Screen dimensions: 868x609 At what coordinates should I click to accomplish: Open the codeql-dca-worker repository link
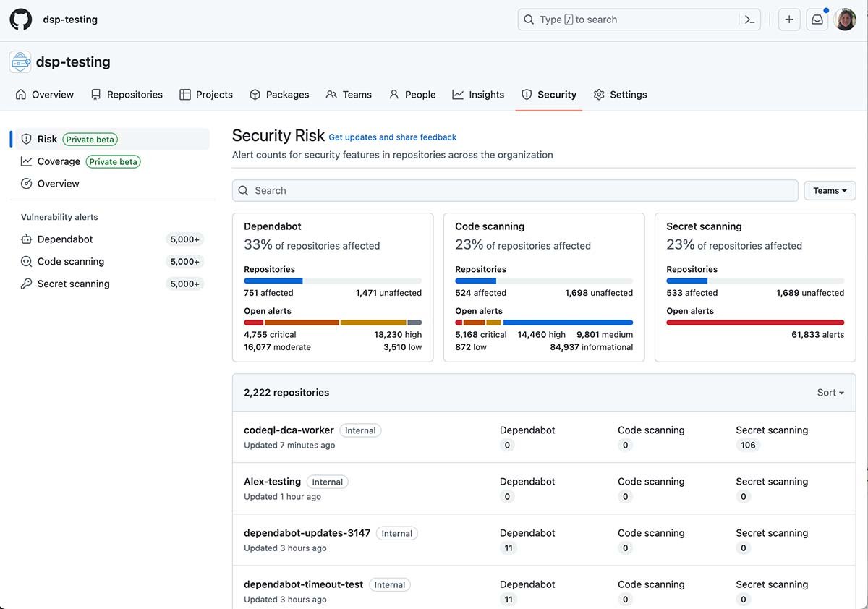tap(289, 430)
